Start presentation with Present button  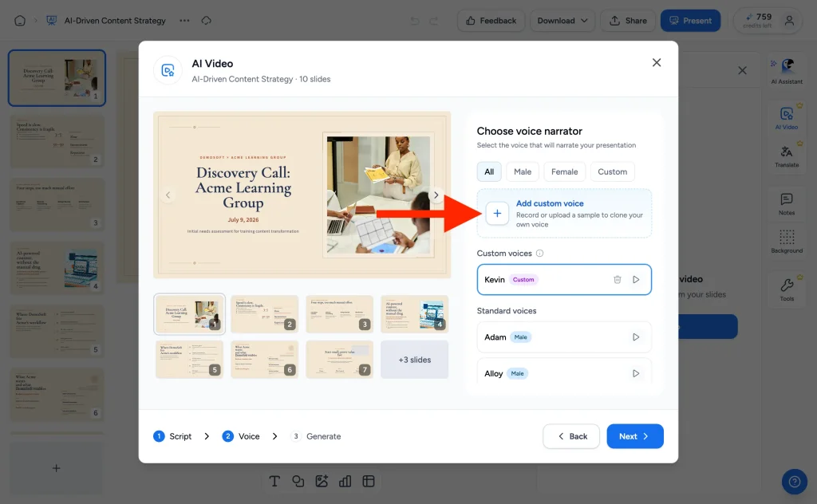pyautogui.click(x=690, y=21)
